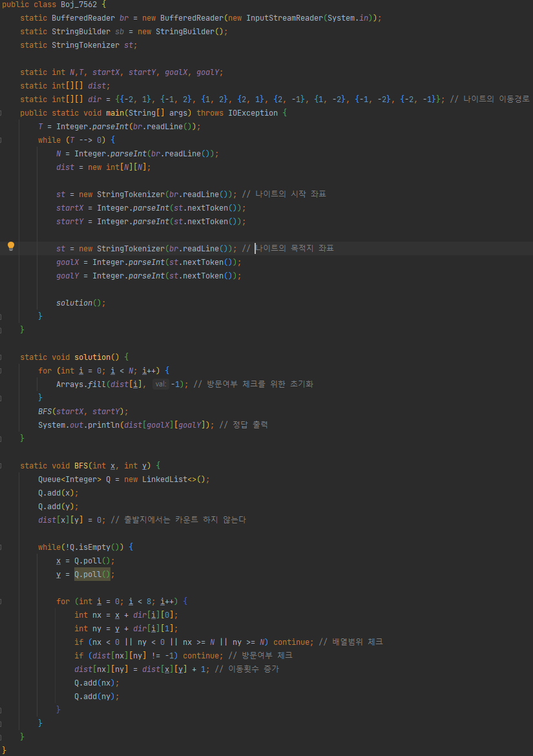Click the highlighted 'Q.poll()' on the y line
The width and height of the screenshot is (533, 756).
92,574
